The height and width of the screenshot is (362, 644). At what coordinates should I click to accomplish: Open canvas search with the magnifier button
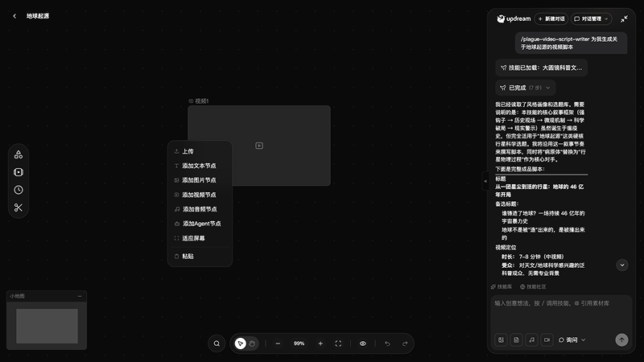(217, 343)
